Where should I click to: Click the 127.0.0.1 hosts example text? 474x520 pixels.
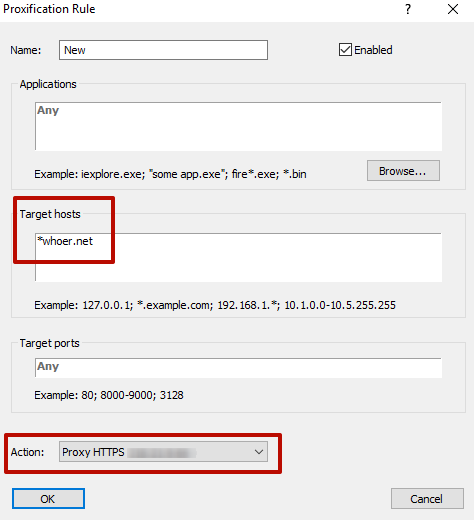[x=108, y=305]
